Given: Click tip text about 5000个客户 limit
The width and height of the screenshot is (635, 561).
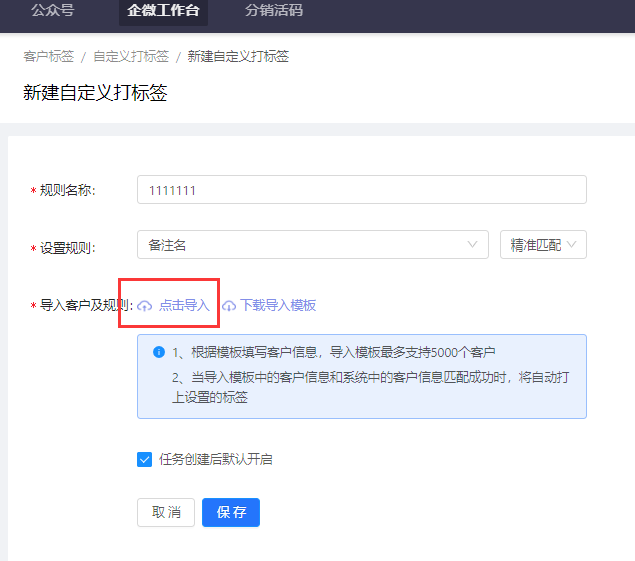Looking at the screenshot, I should 334,352.
